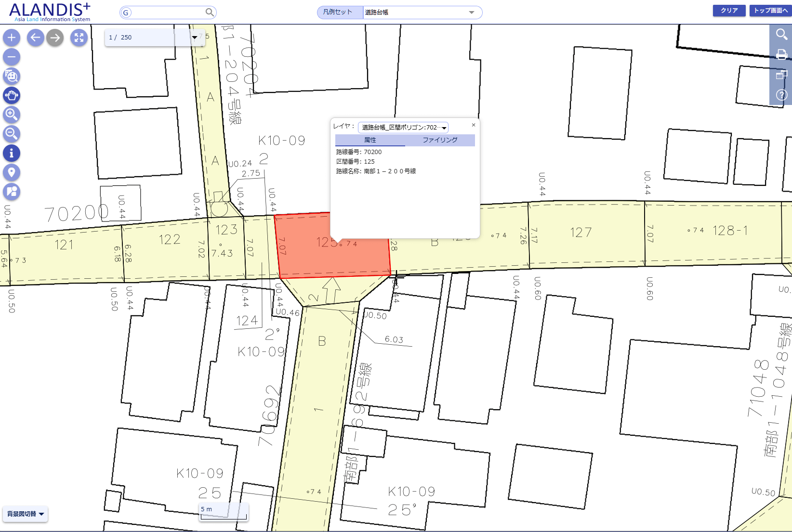
Task: Expand the レイヤ layer selector in popup
Action: tap(403, 128)
